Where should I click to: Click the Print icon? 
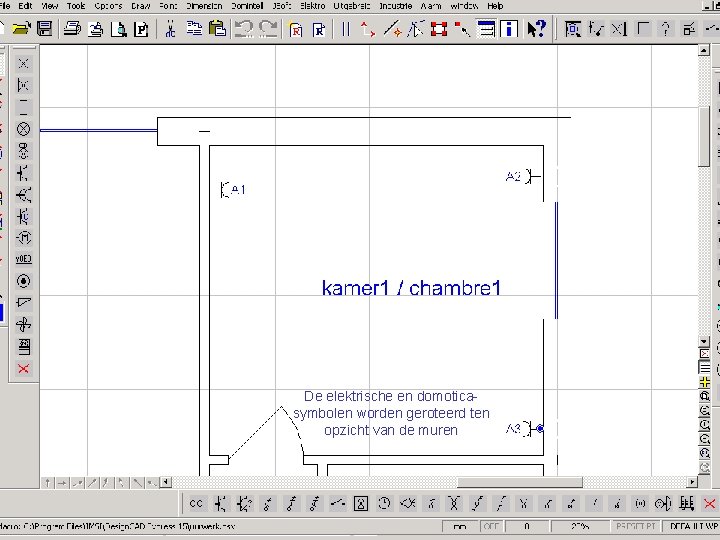[72, 29]
